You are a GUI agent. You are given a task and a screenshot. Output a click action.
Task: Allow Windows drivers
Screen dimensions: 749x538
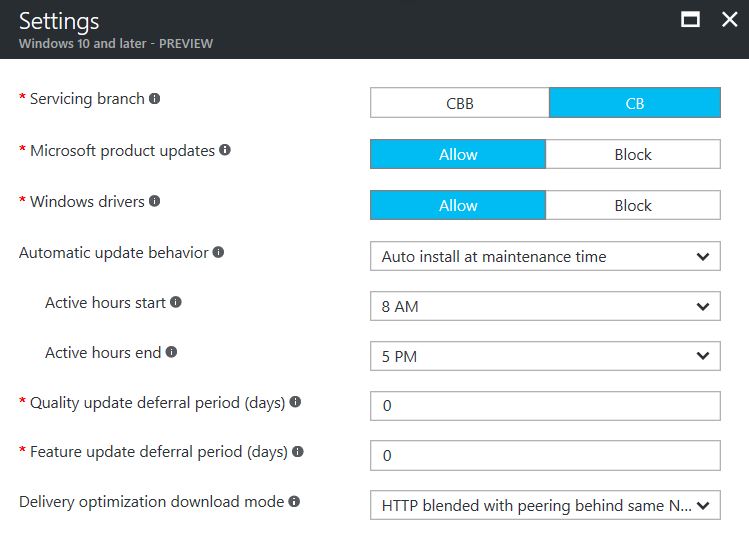(458, 205)
